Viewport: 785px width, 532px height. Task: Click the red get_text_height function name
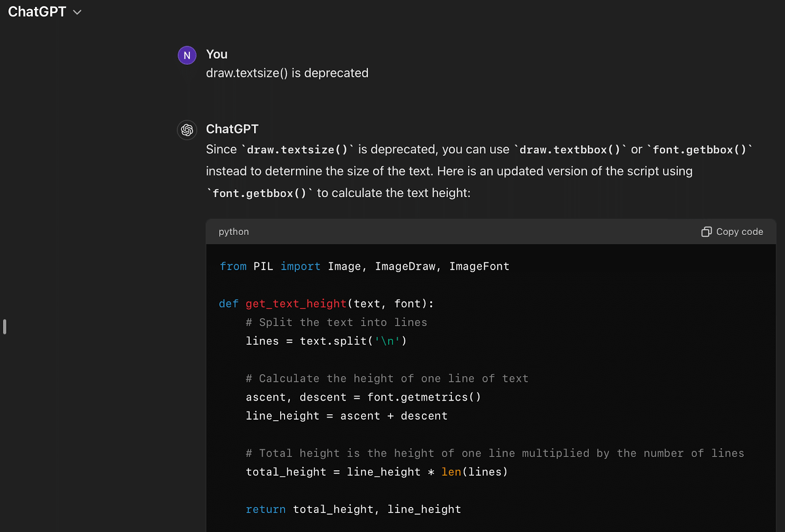pos(296,304)
